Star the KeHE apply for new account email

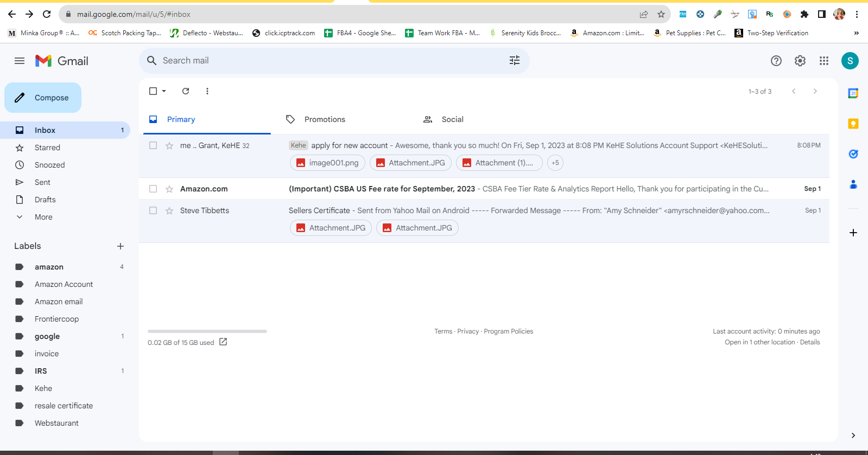click(x=169, y=145)
